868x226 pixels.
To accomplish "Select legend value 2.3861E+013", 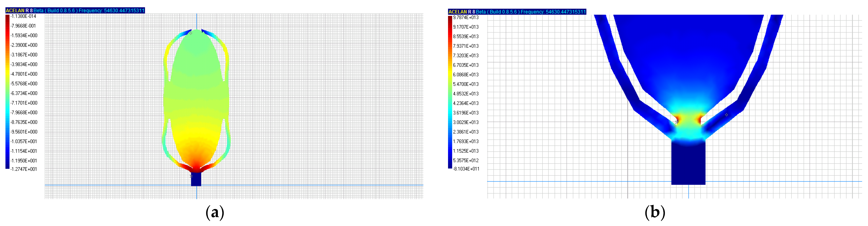I will tap(466, 132).
